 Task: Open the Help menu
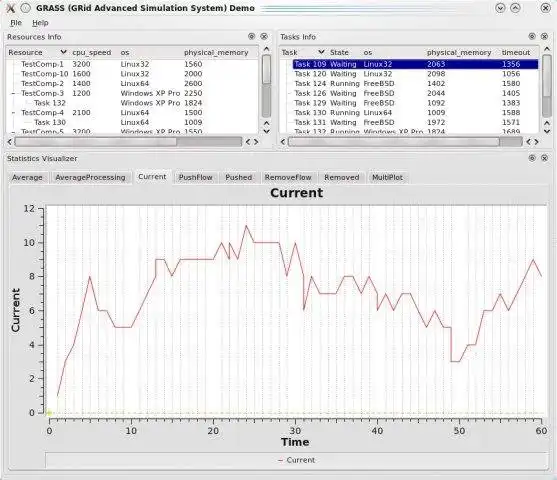pos(40,23)
